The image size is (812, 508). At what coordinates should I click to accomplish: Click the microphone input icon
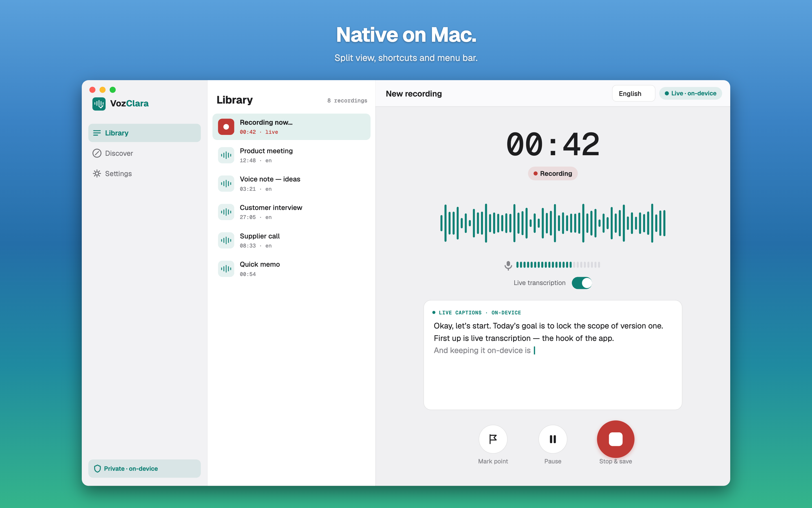(508, 265)
